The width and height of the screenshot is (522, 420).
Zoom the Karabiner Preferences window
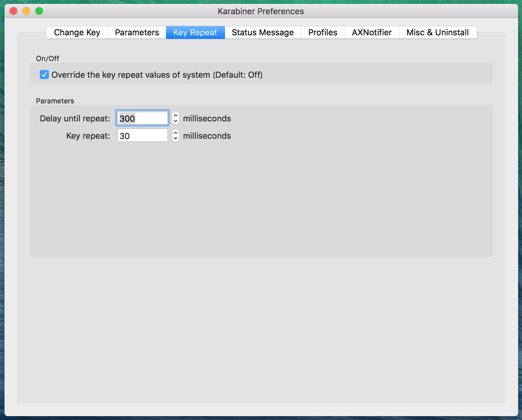coord(39,11)
